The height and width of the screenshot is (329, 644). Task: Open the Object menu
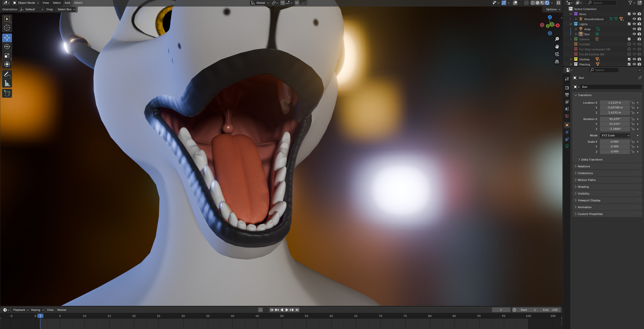click(x=78, y=3)
